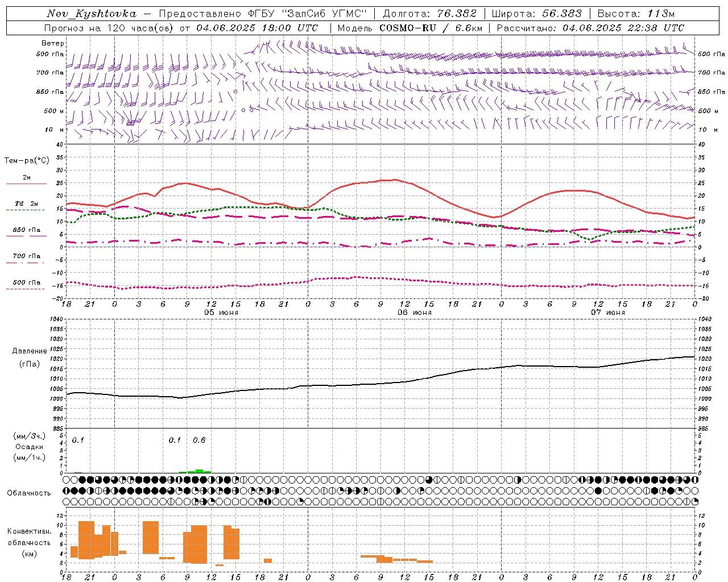Screen dimensions: 728x582
Task: Click the pink dotted line sample under temperature '500 гПа'
Action: [26, 289]
